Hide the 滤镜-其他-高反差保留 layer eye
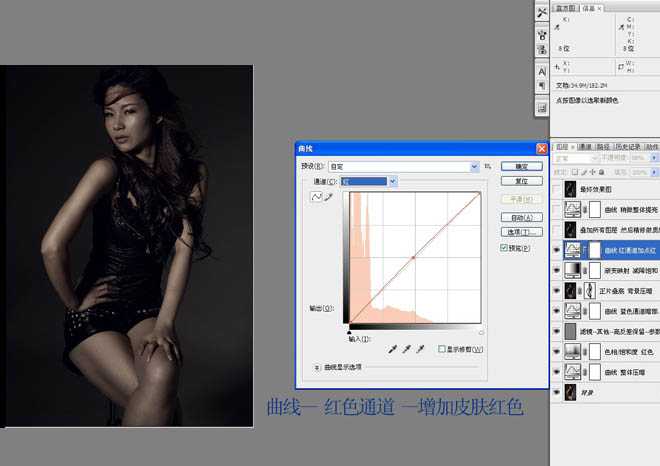 (556, 331)
